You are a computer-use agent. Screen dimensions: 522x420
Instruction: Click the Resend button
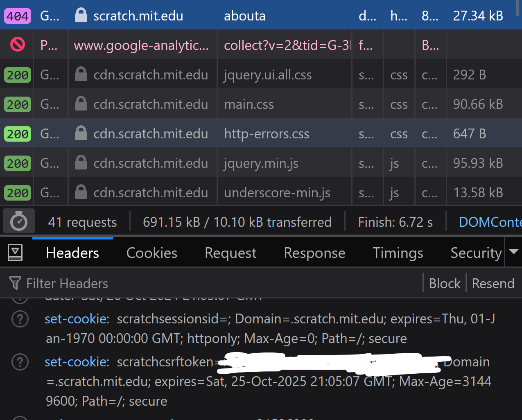(x=493, y=283)
